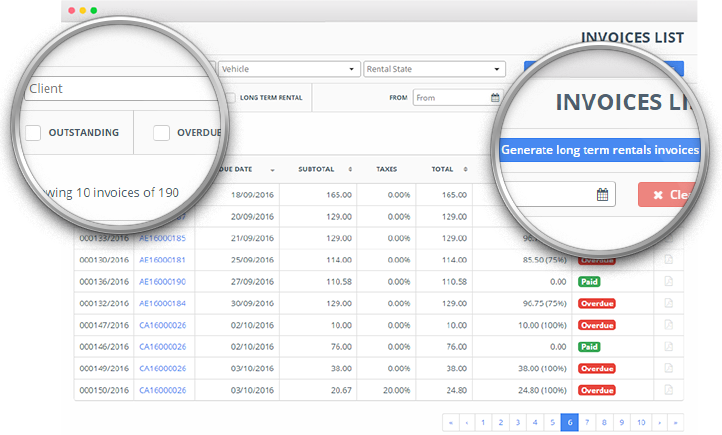Image resolution: width=722 pixels, height=435 pixels.
Task: Enable the Outstanding checkbox
Action: [x=34, y=132]
